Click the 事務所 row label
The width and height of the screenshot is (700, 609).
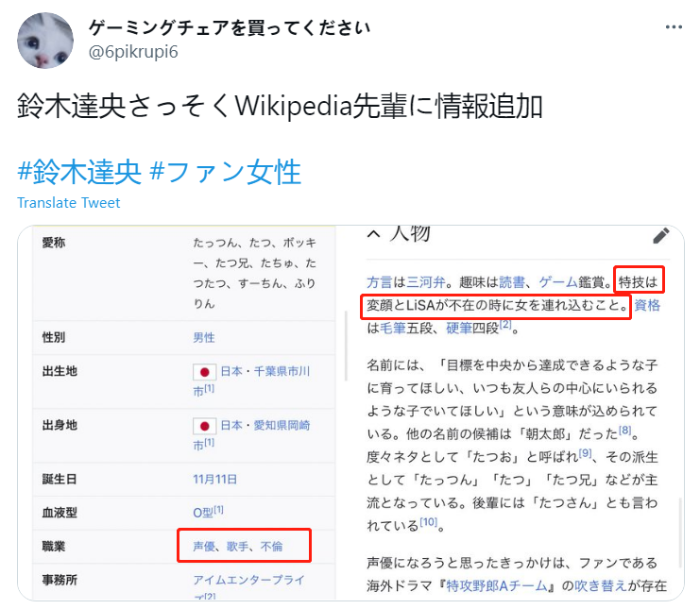[x=60, y=580]
